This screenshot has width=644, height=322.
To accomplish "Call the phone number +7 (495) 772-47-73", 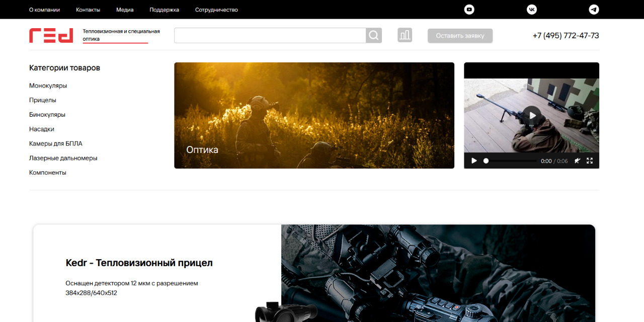I will pyautogui.click(x=566, y=36).
